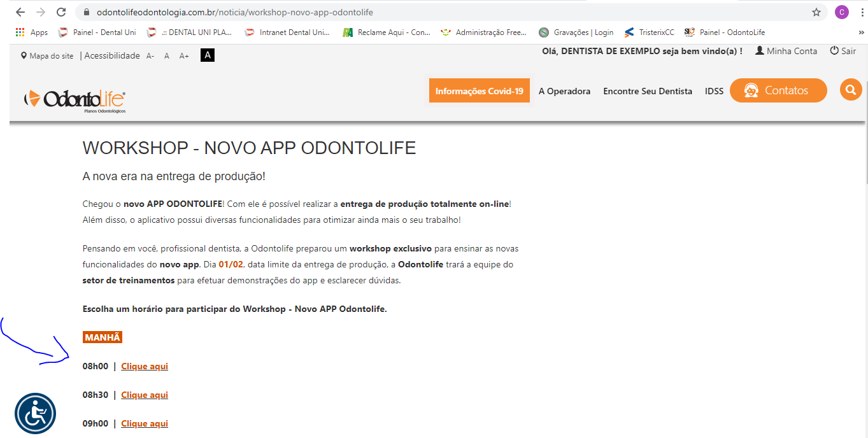Image resolution: width=868 pixels, height=438 pixels.
Task: Click the heading WORKSHOP - NOVO APP ODONTOLIFE
Action: coord(249,148)
